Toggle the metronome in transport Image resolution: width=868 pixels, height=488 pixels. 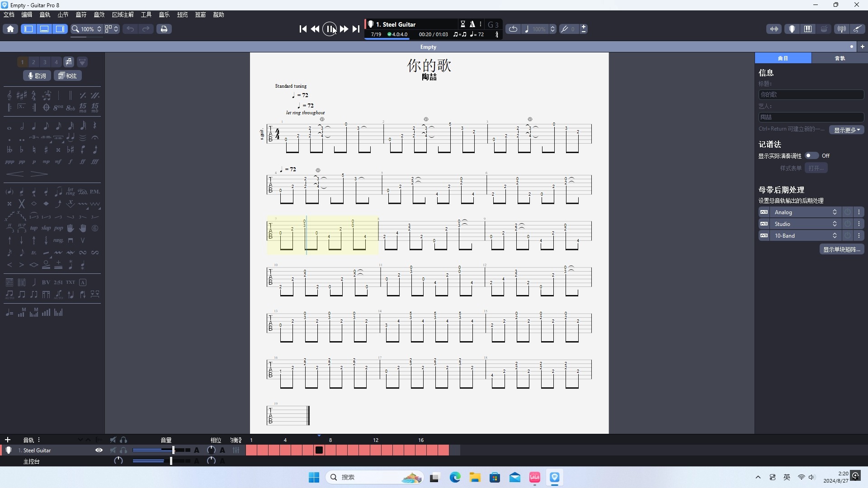coord(472,24)
